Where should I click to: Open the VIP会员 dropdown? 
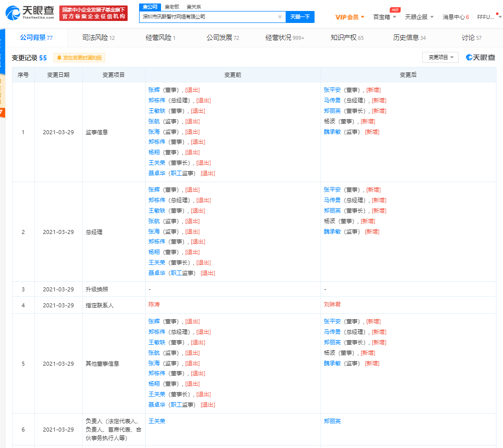pos(349,17)
